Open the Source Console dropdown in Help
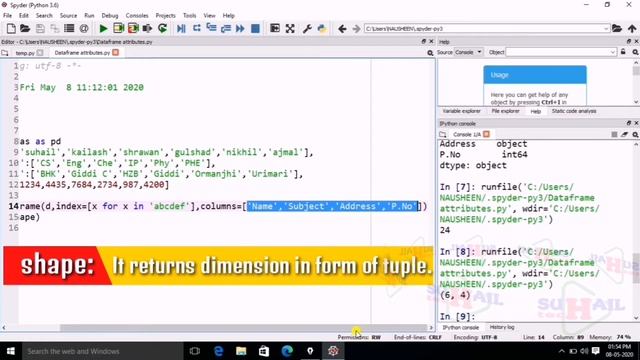This screenshot has height=360, width=640. tap(469, 52)
